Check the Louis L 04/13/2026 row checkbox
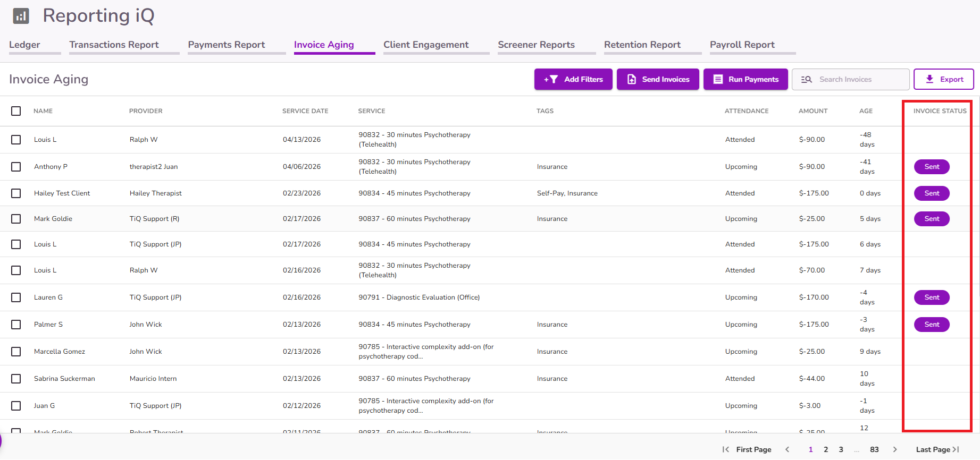Screen dimensions: 980x460 (x=16, y=140)
